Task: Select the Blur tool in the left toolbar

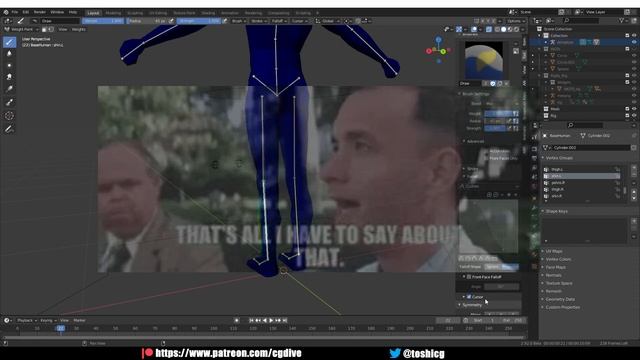Action: 9,53
